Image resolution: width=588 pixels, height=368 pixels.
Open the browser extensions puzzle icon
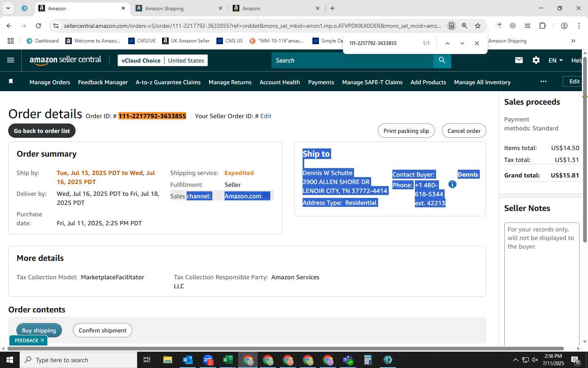point(542,26)
